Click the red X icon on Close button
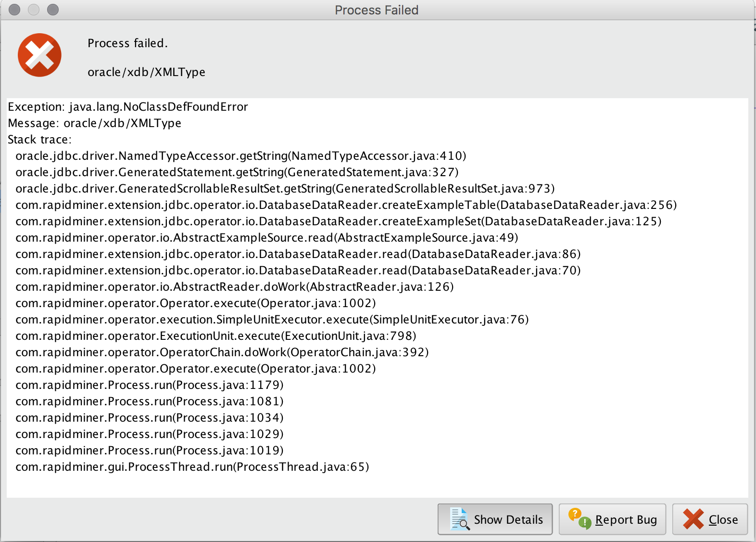The width and height of the screenshot is (756, 542). point(693,519)
